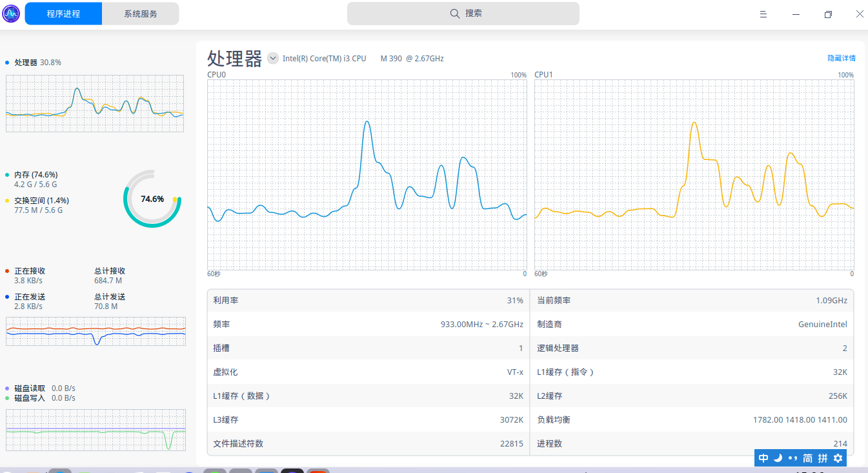Viewport: 868px width, 473px height.
Task: Click the 进程数 row label
Action: coord(550,444)
